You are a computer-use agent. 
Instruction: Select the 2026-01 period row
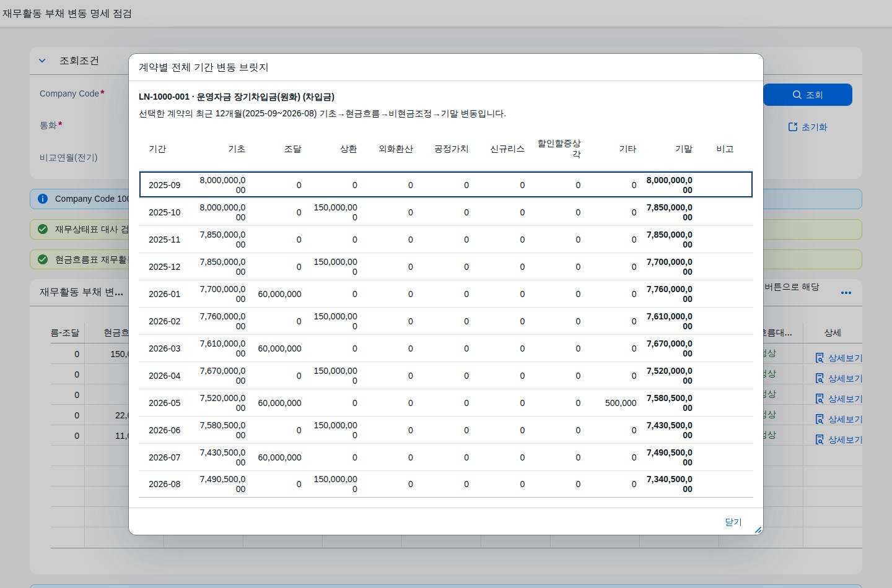point(446,294)
